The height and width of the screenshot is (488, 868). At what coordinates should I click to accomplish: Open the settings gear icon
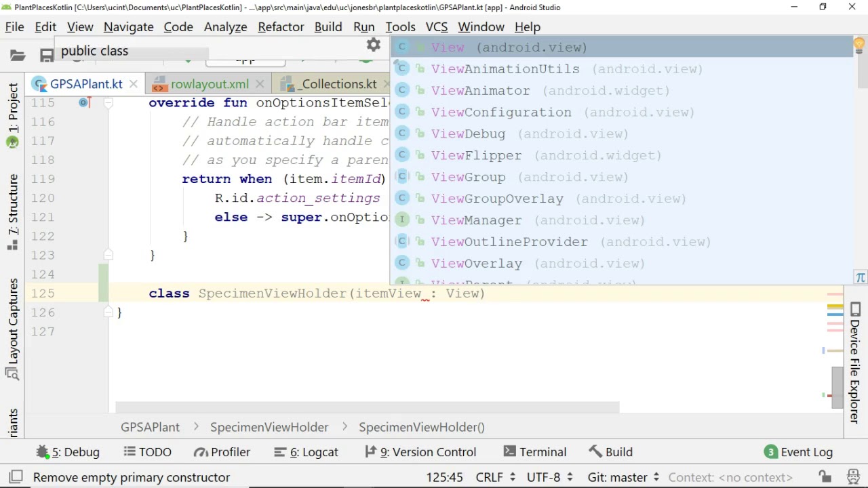pos(374,45)
